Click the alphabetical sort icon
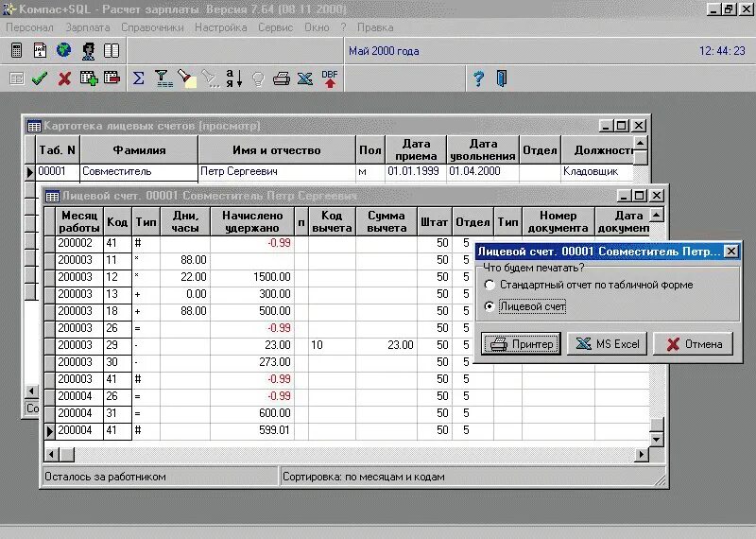The height and width of the screenshot is (539, 756). 233,78
